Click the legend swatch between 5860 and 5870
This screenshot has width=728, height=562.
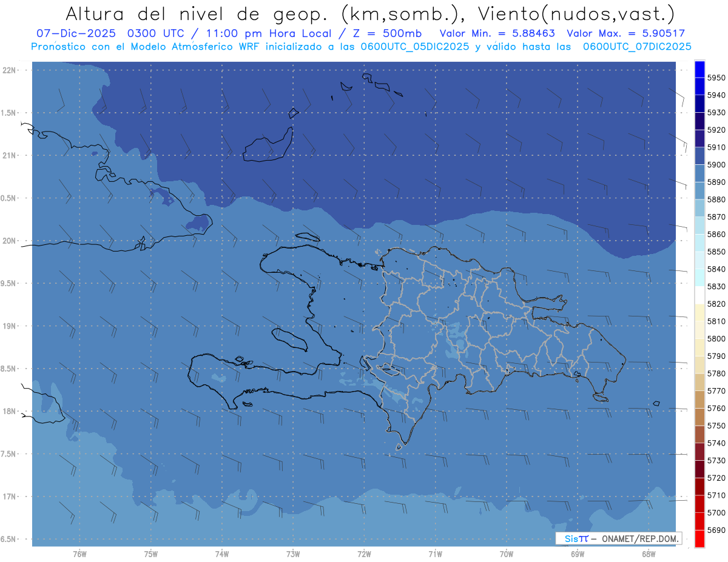[x=699, y=226]
